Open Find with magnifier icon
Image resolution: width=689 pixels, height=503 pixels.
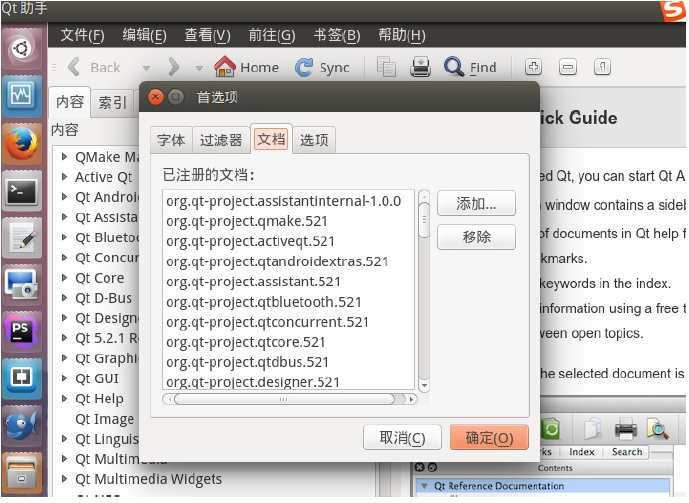pyautogui.click(x=453, y=67)
